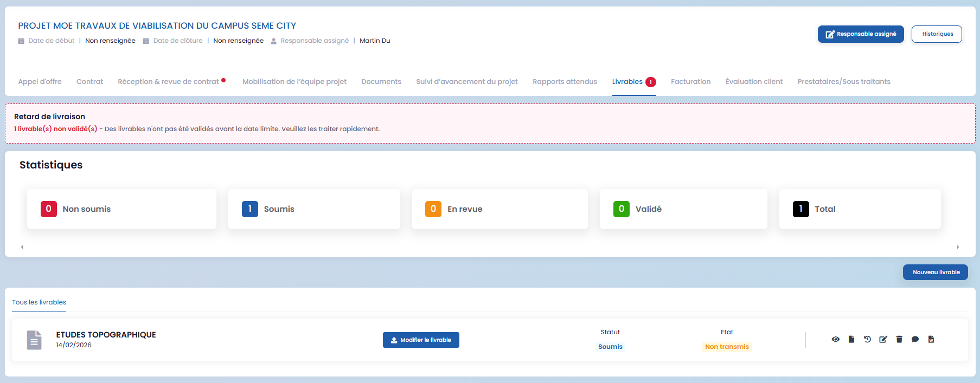This screenshot has width=980, height=383.
Task: Click the red Non soumis count badge
Action: click(49, 209)
